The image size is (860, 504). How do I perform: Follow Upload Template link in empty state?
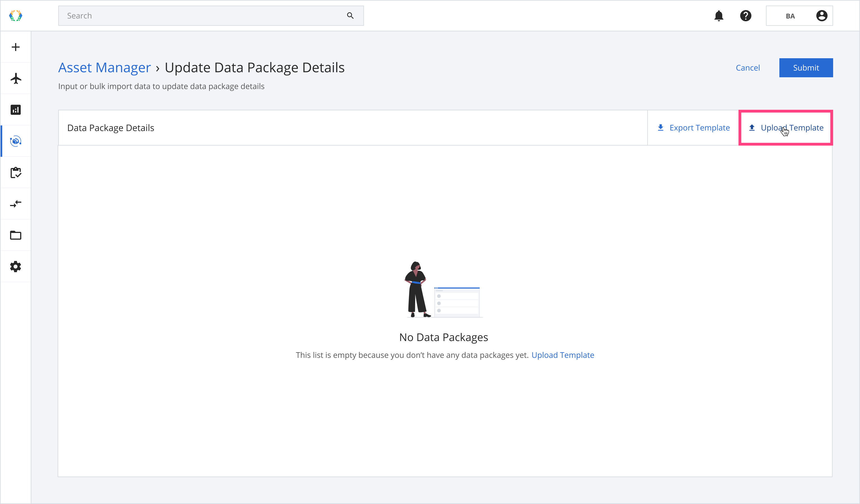(x=563, y=355)
